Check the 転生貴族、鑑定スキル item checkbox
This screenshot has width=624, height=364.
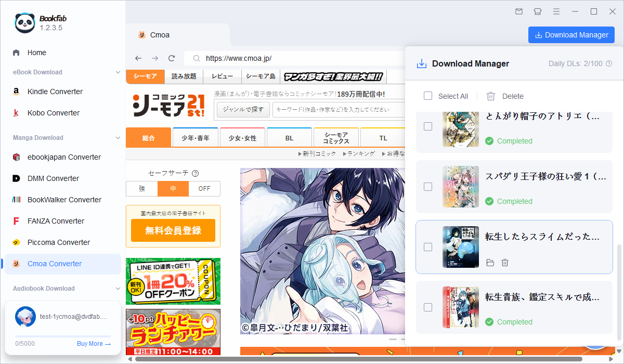pos(428,307)
